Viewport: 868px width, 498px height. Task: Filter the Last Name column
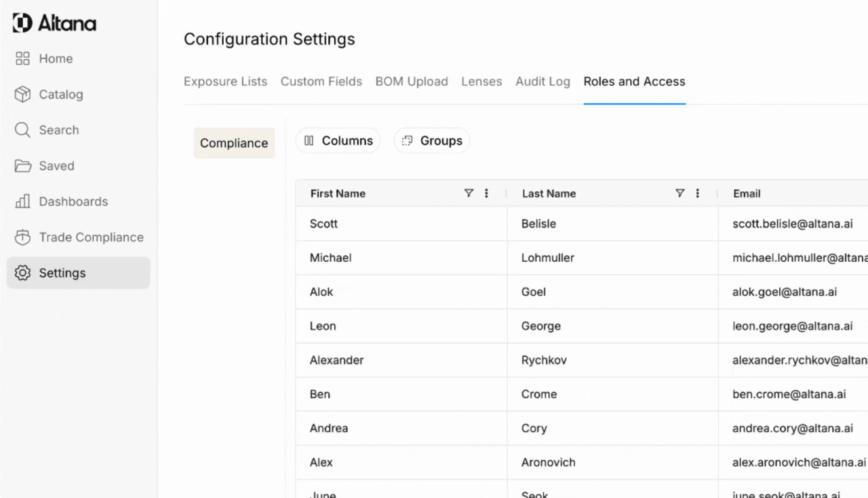tap(679, 193)
